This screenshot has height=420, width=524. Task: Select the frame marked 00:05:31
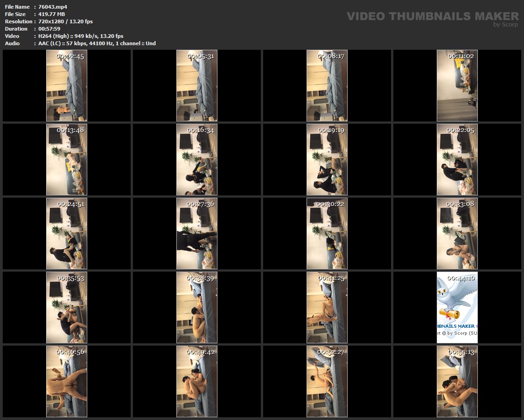pyautogui.click(x=197, y=85)
